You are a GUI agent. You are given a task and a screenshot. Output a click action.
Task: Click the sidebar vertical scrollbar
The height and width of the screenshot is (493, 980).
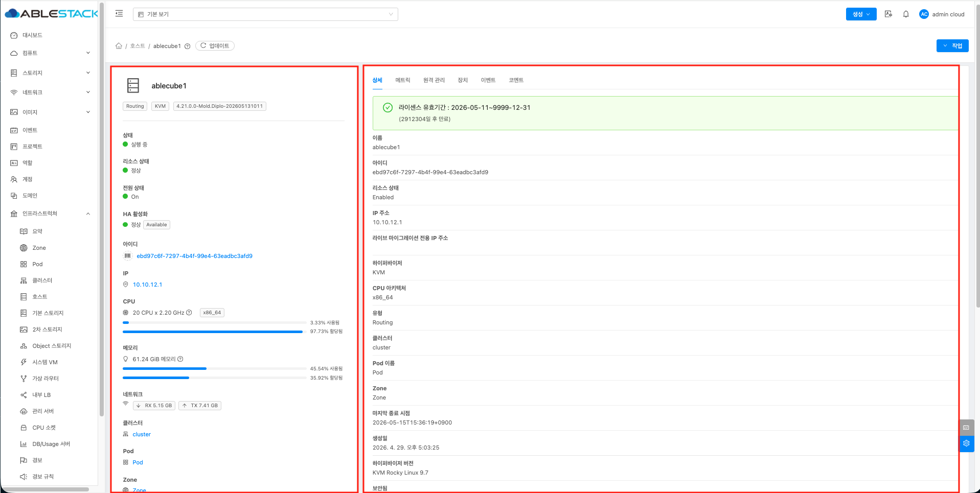102,209
